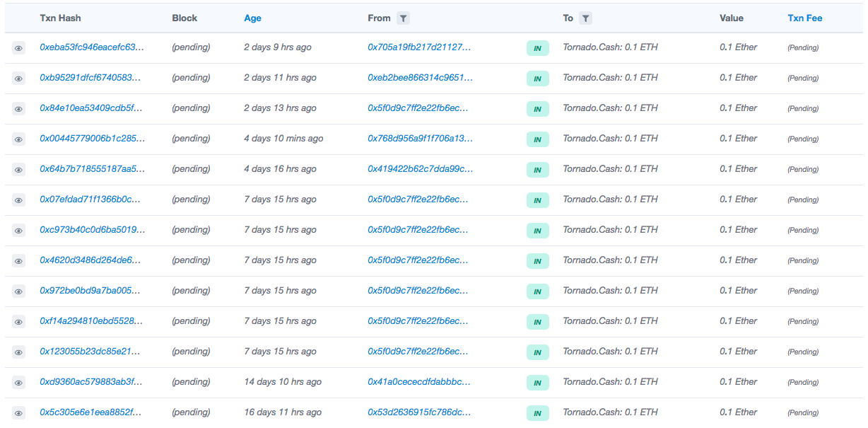The height and width of the screenshot is (428, 868).
Task: Click the Age column header link
Action: [x=252, y=18]
